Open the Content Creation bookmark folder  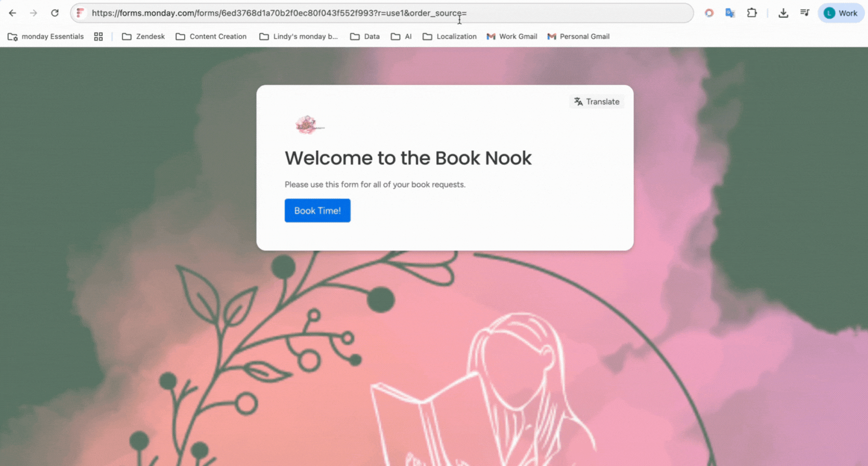click(x=211, y=36)
